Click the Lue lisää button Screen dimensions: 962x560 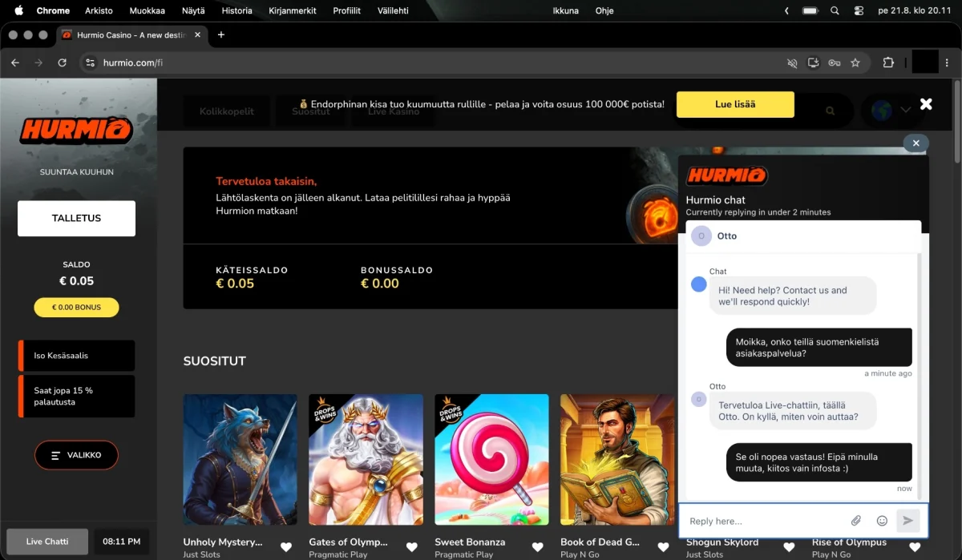[x=735, y=104]
